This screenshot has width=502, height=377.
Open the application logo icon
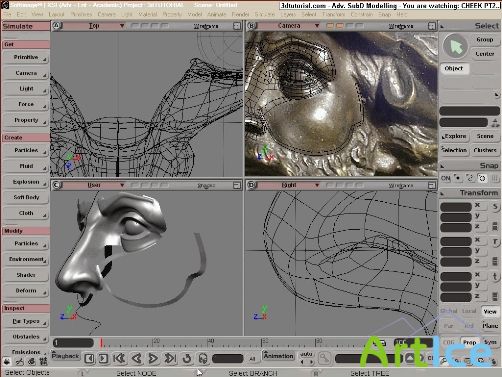[5, 5]
